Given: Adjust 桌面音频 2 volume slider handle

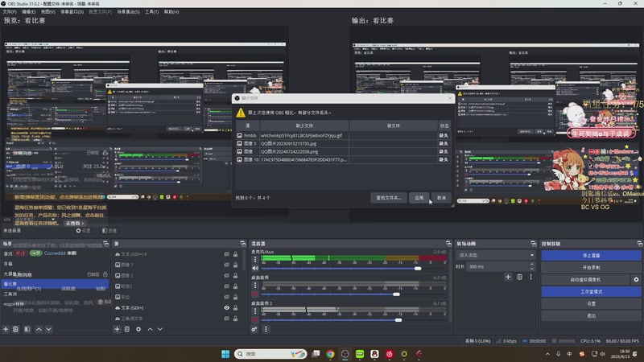Looking at the screenshot, I should pos(398,320).
